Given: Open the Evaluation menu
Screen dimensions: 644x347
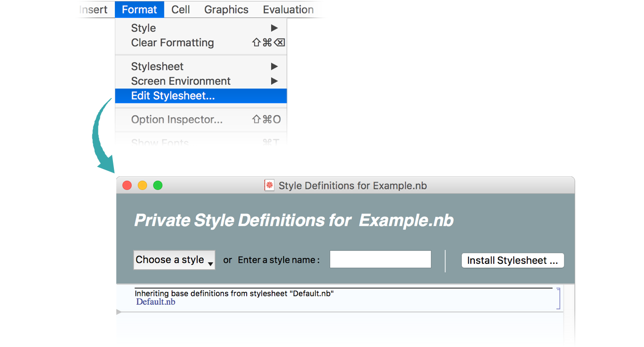Looking at the screenshot, I should 288,10.
